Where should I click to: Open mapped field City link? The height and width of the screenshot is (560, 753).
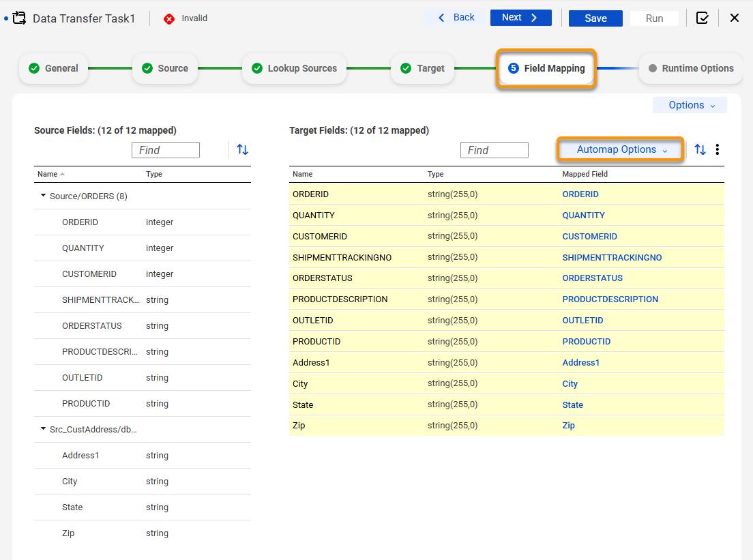570,384
